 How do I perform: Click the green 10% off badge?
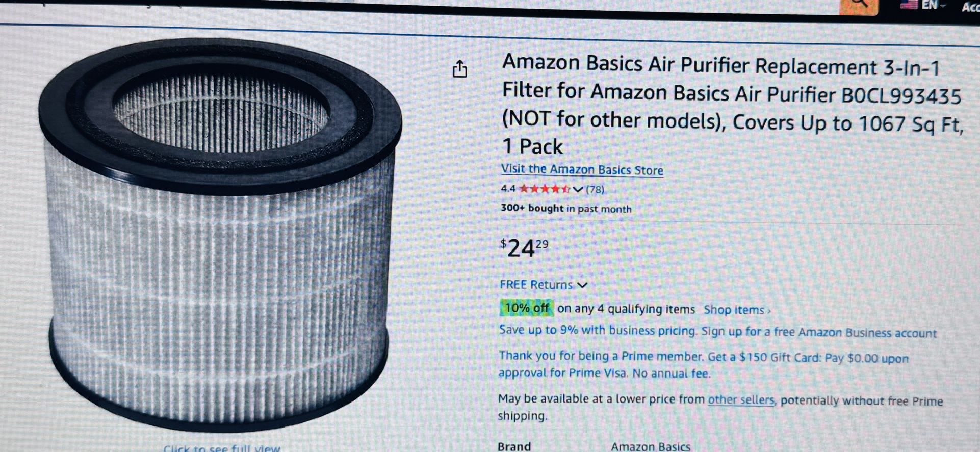click(x=527, y=308)
